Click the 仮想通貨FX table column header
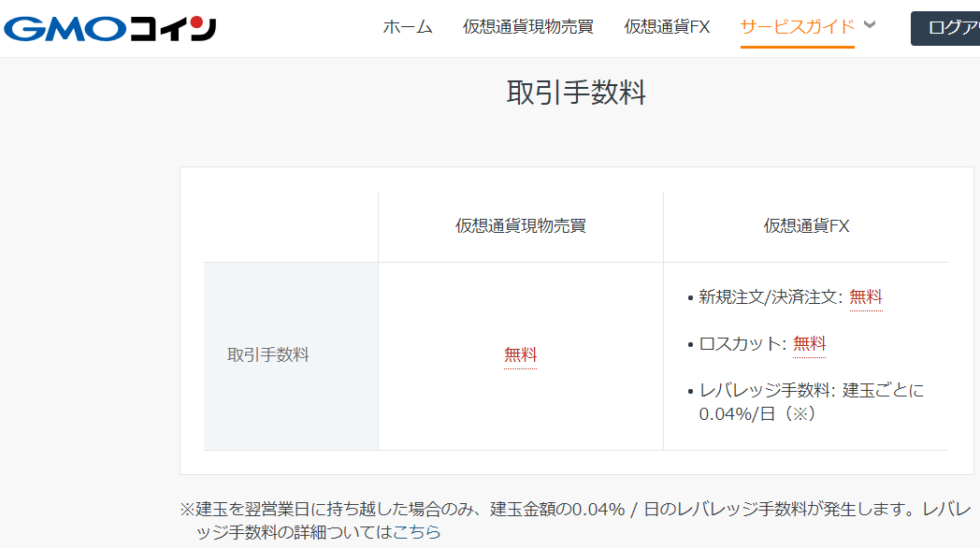Viewport: 980px width, 548px height. 806,226
